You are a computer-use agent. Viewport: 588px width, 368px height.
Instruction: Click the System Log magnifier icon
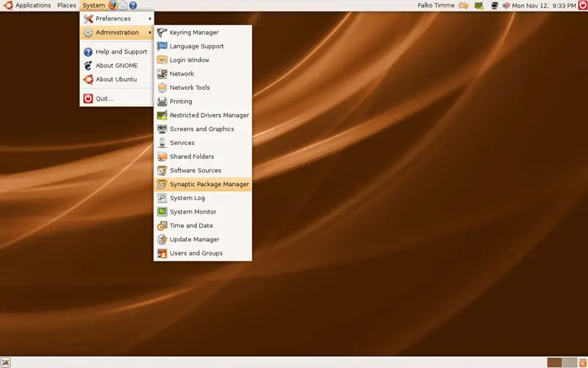(162, 198)
